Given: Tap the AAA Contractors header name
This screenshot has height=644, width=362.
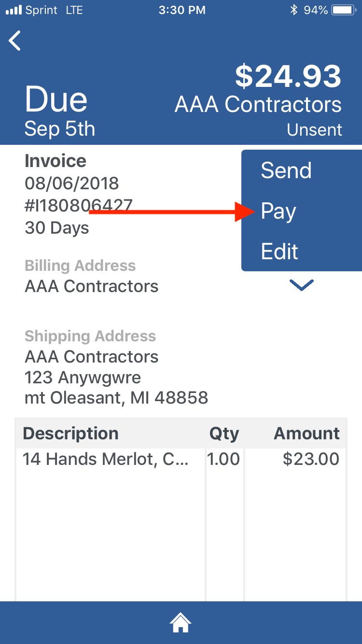Looking at the screenshot, I should (258, 104).
